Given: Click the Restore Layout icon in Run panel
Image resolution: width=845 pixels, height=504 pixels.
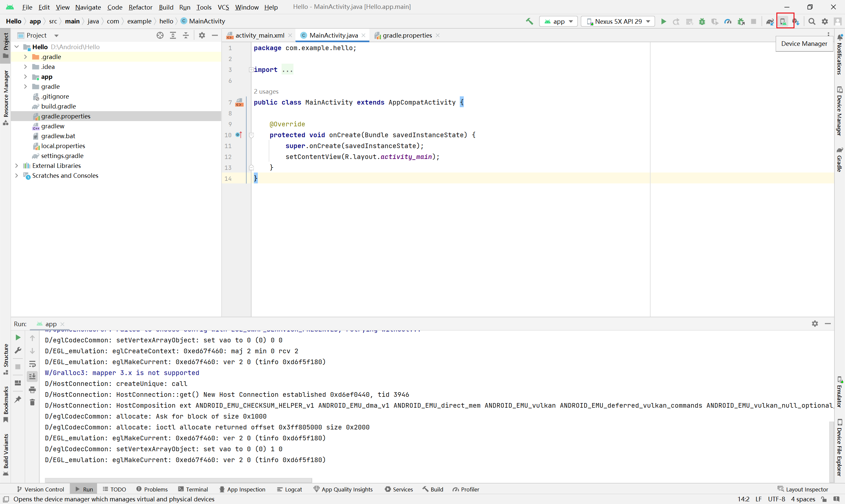Looking at the screenshot, I should click(18, 383).
